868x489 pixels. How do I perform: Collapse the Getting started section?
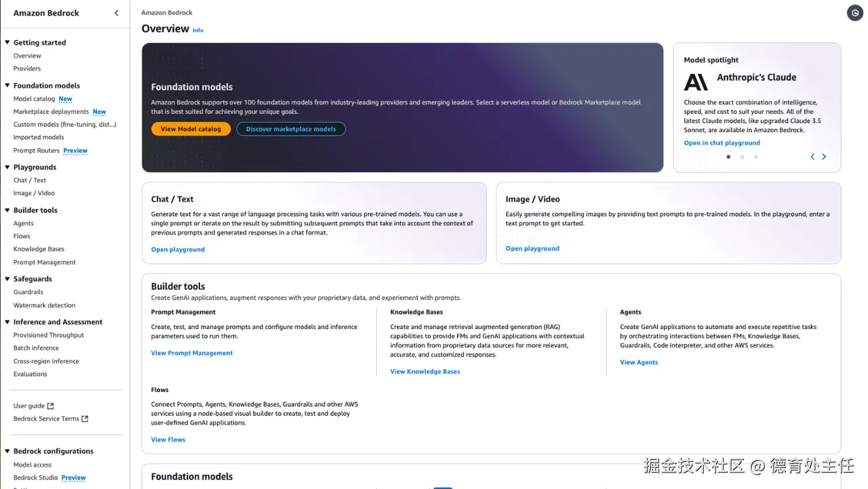coord(7,43)
